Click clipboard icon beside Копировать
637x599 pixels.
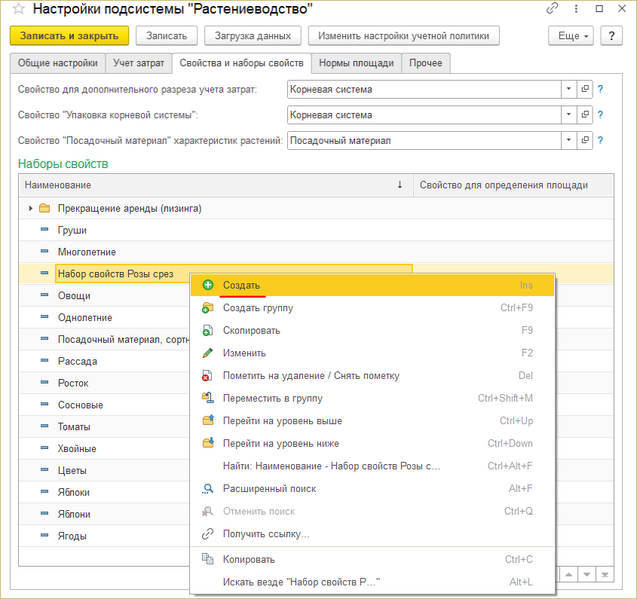(208, 559)
